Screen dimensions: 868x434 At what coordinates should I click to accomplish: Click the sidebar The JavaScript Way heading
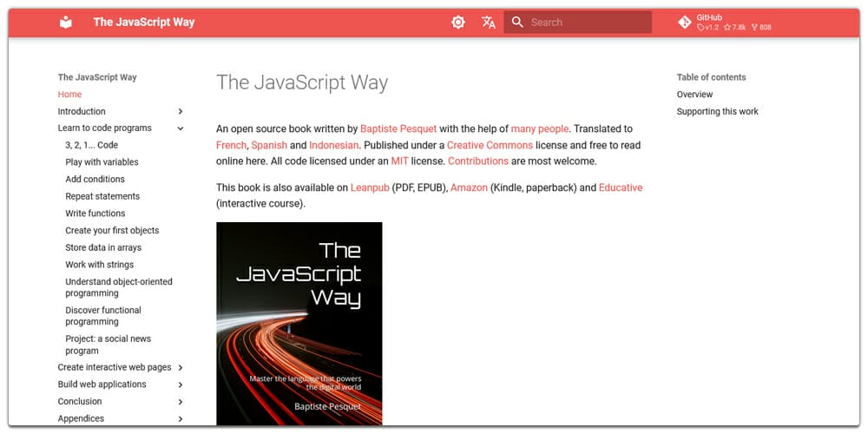pos(97,77)
